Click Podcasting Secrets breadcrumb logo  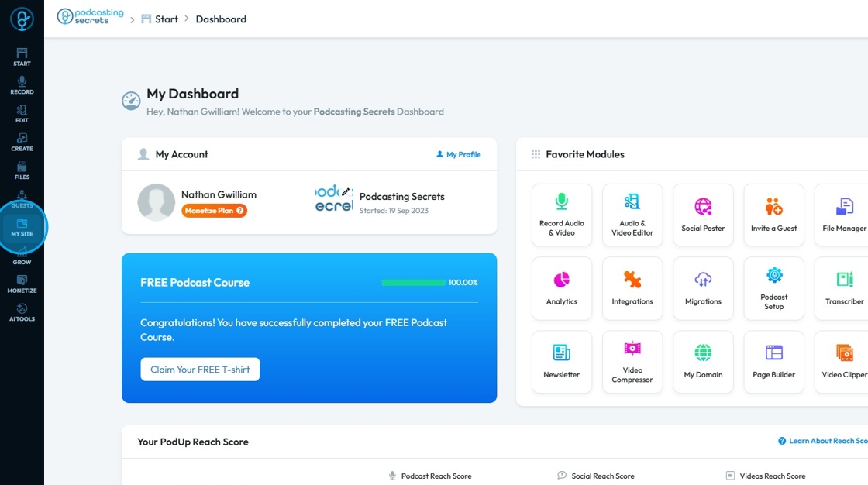tap(90, 16)
